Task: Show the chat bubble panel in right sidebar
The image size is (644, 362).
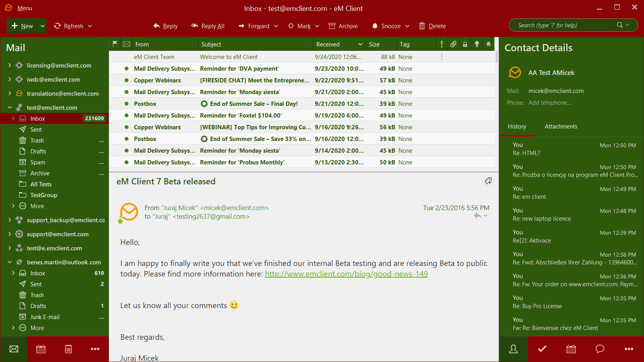Action: tap(600, 349)
